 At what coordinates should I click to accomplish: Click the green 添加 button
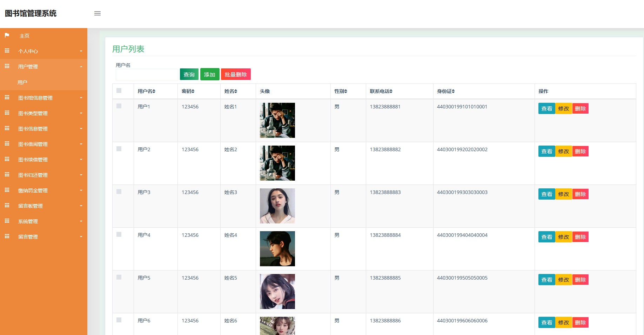(210, 74)
